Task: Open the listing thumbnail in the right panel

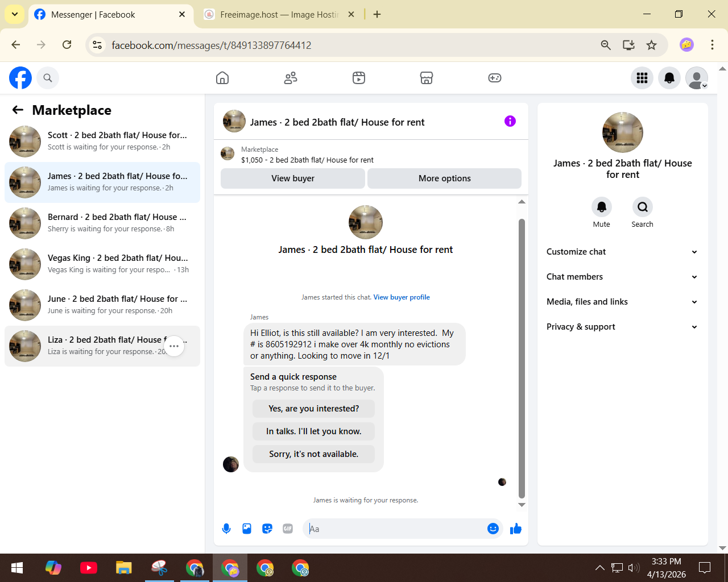Action: click(x=623, y=132)
